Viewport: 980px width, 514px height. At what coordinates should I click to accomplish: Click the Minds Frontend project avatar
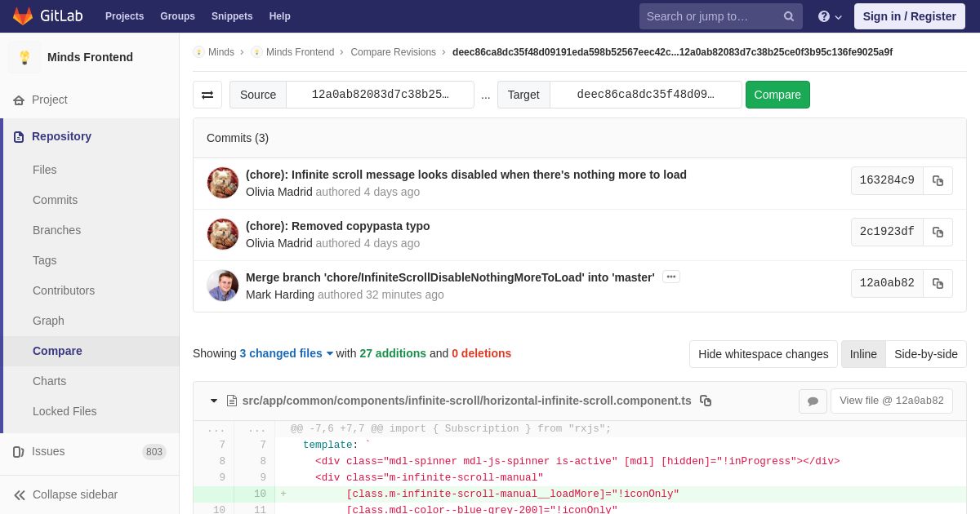(24, 57)
